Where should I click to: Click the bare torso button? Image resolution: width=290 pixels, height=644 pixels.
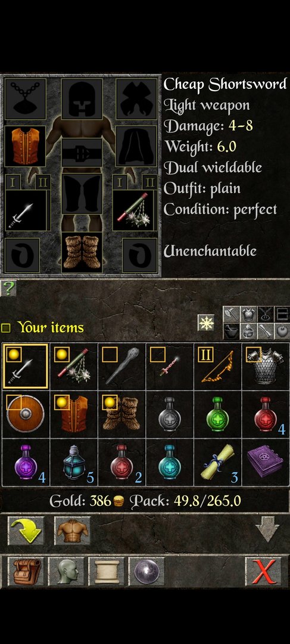pyautogui.click(x=72, y=531)
